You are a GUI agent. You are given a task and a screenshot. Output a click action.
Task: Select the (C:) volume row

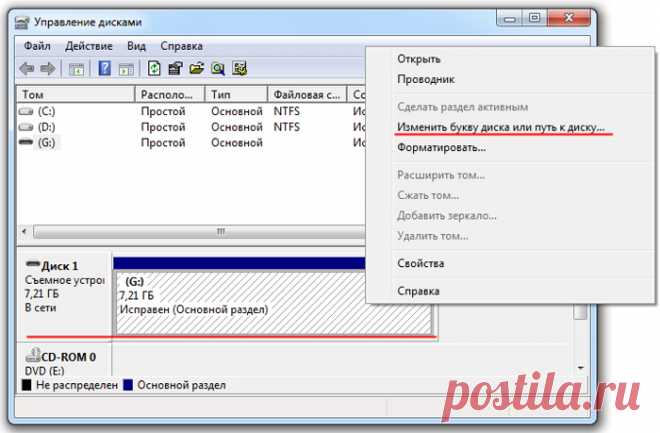(192, 112)
